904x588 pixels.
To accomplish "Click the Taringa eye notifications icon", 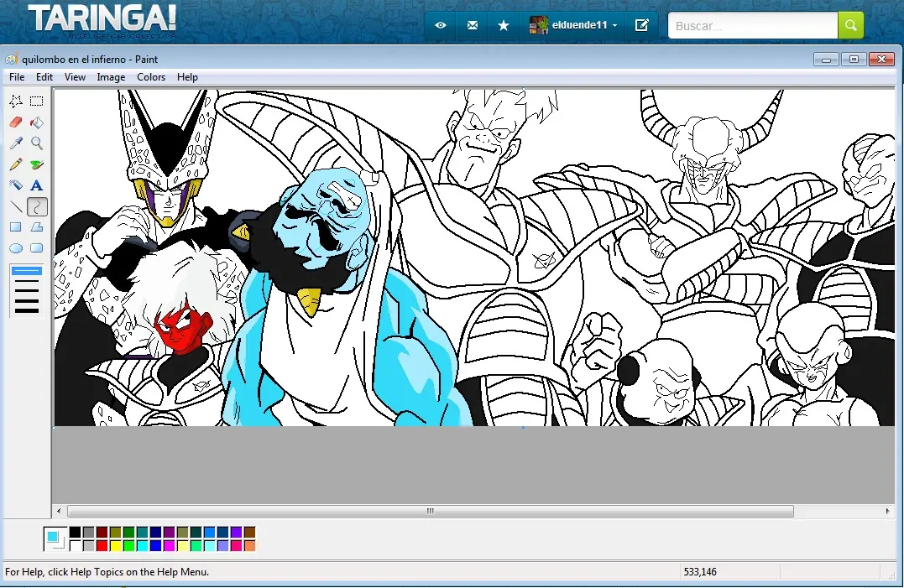I will [441, 25].
